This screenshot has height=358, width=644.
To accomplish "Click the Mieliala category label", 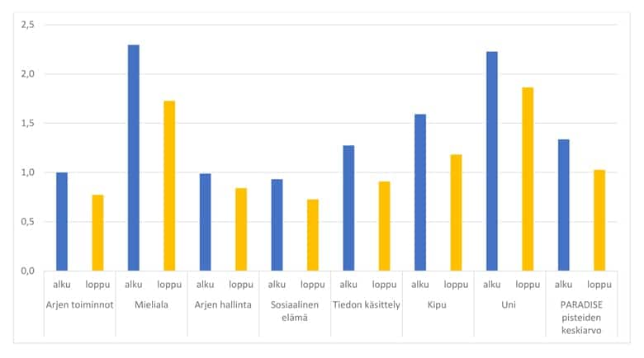I will pos(151,304).
